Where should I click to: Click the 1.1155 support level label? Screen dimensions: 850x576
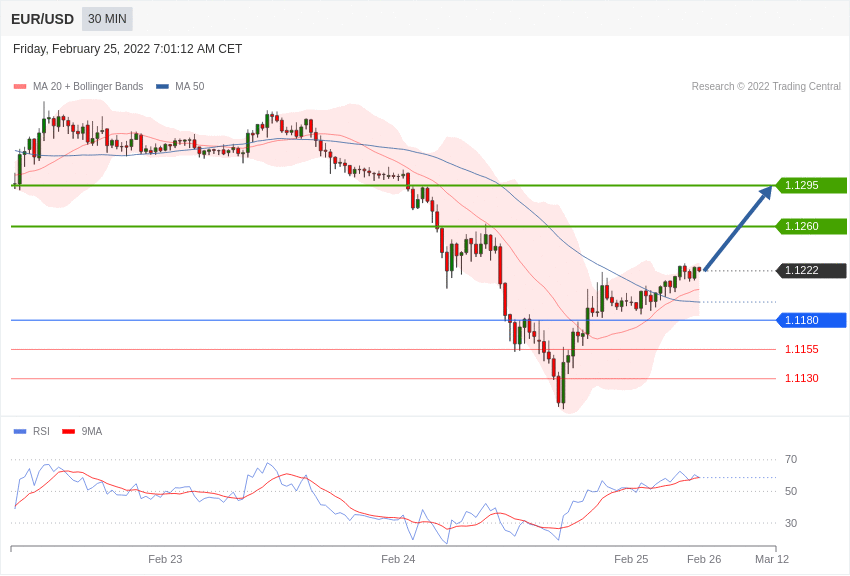pos(802,350)
